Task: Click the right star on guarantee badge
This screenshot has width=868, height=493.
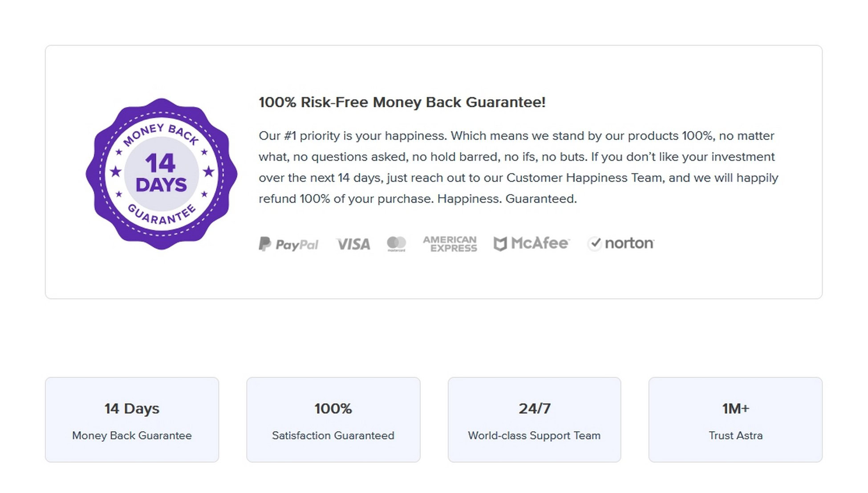Action: coord(208,171)
